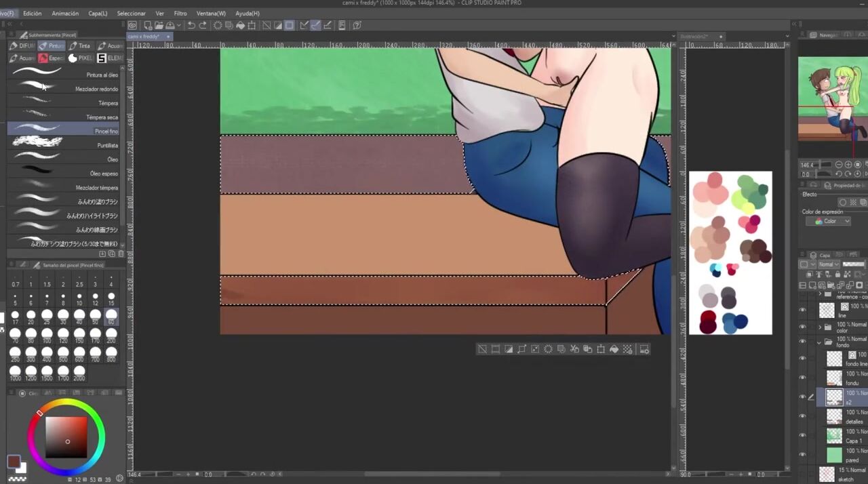
Task: Redo using the toolbar redo arrow
Action: click(203, 26)
